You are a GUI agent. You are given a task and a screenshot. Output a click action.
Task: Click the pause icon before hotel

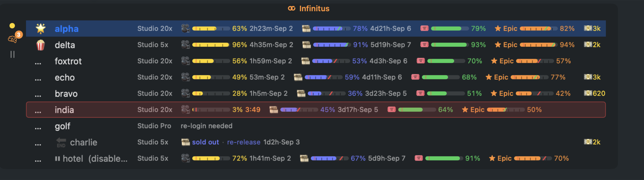[58, 159]
